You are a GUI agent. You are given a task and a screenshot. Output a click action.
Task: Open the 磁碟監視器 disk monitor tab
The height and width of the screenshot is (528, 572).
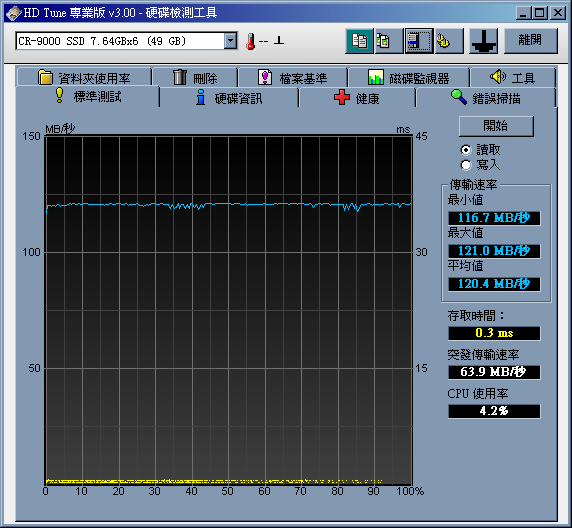tap(409, 77)
